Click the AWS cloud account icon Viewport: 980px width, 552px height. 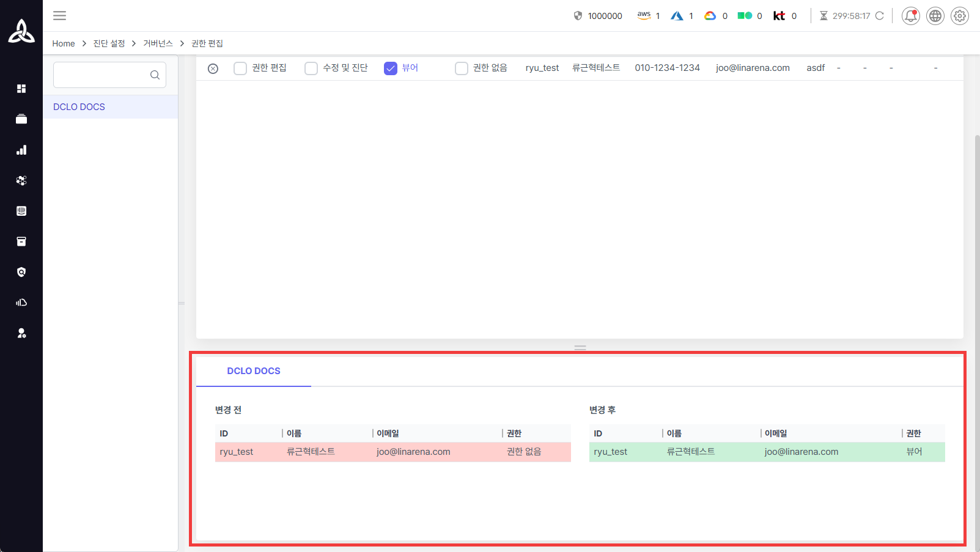coord(644,16)
